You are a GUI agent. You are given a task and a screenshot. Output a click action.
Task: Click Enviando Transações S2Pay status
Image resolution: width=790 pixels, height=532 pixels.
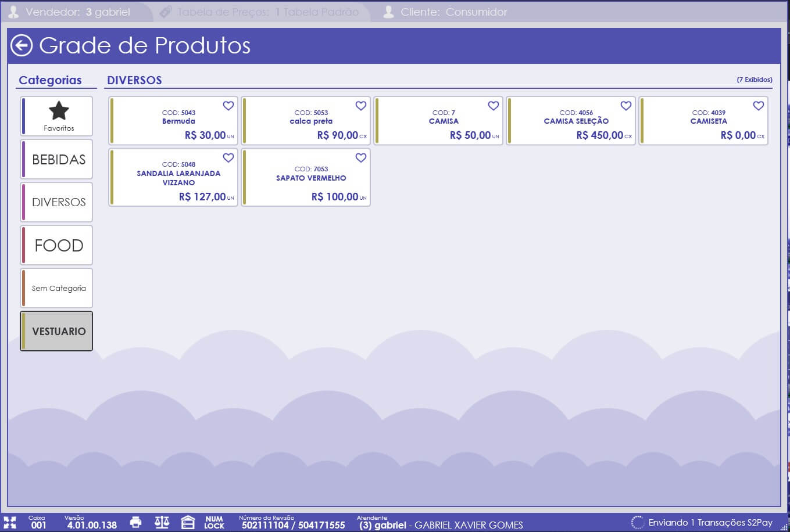click(x=702, y=522)
